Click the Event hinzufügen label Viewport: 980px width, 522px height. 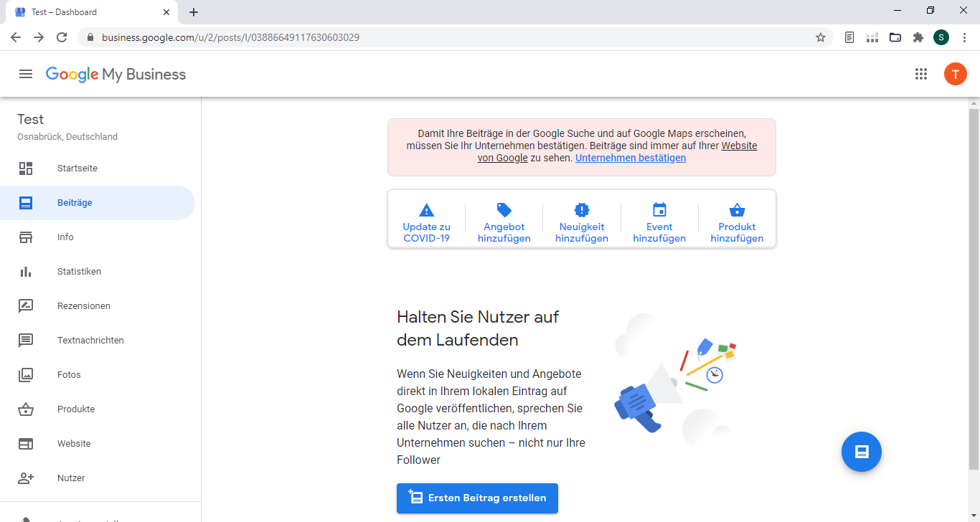659,232
